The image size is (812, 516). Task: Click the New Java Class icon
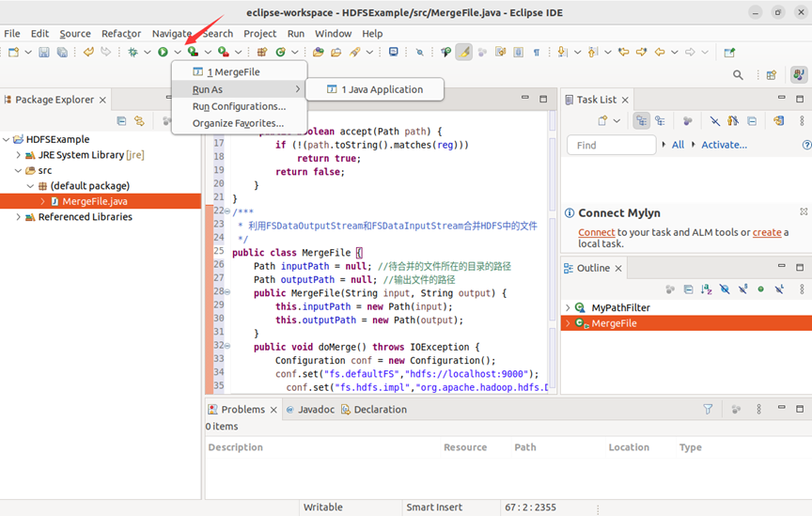(281, 52)
